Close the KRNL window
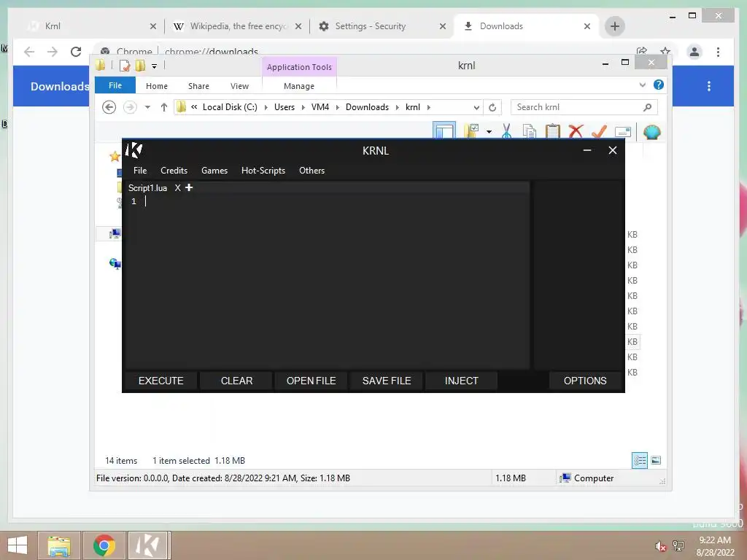 coord(613,150)
